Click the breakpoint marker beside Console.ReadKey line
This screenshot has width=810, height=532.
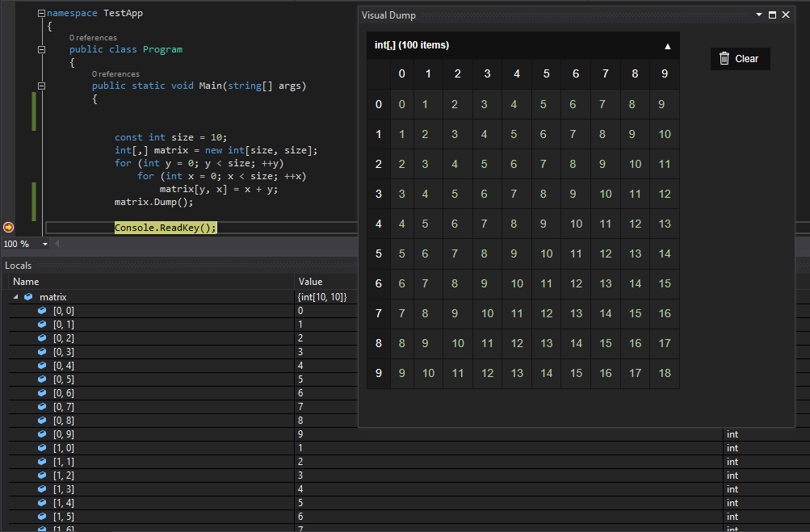(8, 228)
